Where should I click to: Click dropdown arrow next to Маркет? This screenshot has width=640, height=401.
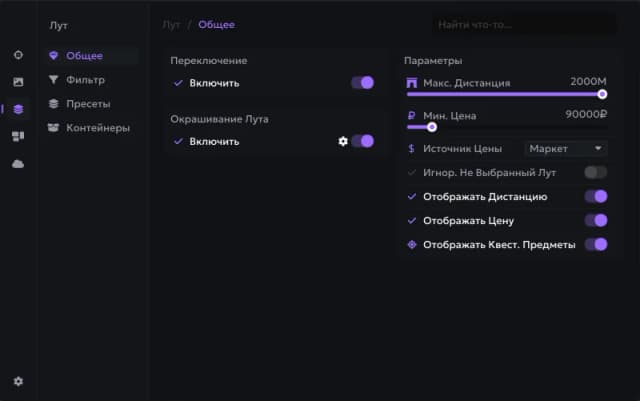pos(598,148)
